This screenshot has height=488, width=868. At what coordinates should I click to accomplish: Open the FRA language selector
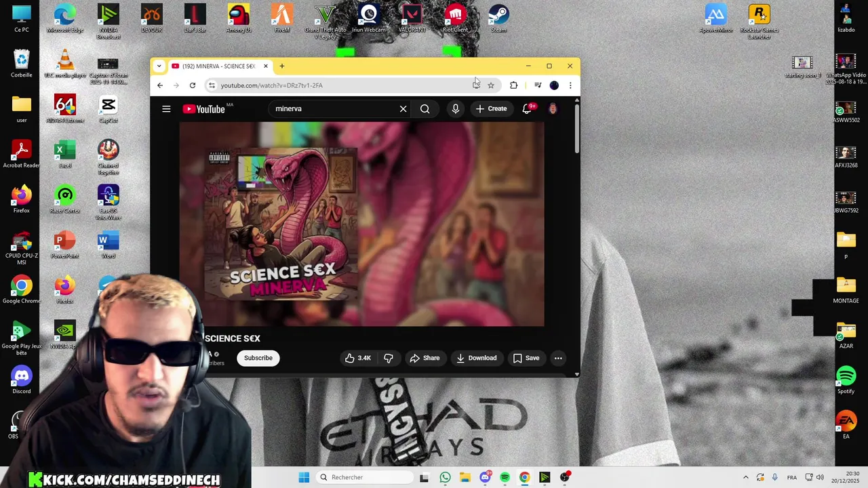(x=792, y=477)
